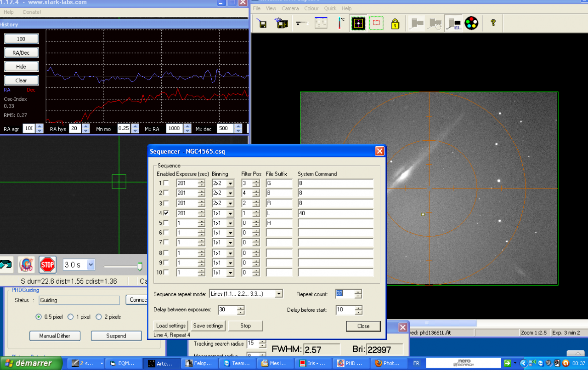Open the 3.0 s exposure duration dropdown

tap(90, 265)
